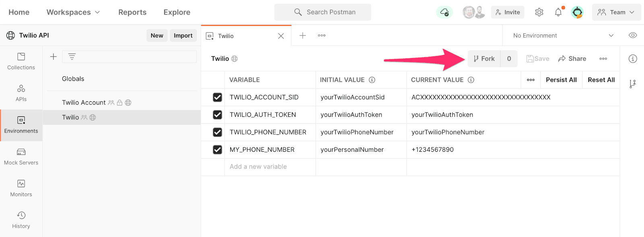
Task: Click the team members avatars
Action: (x=474, y=12)
